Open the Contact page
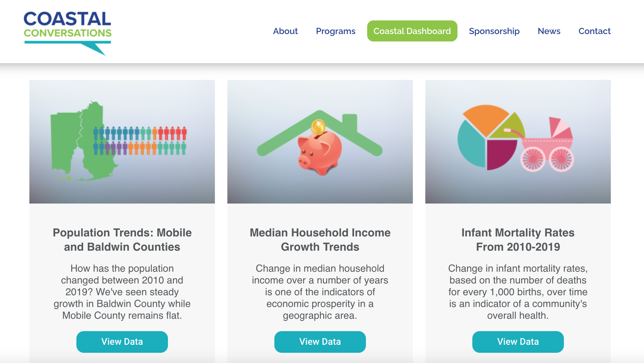Image resolution: width=644 pixels, height=363 pixels. tap(595, 31)
